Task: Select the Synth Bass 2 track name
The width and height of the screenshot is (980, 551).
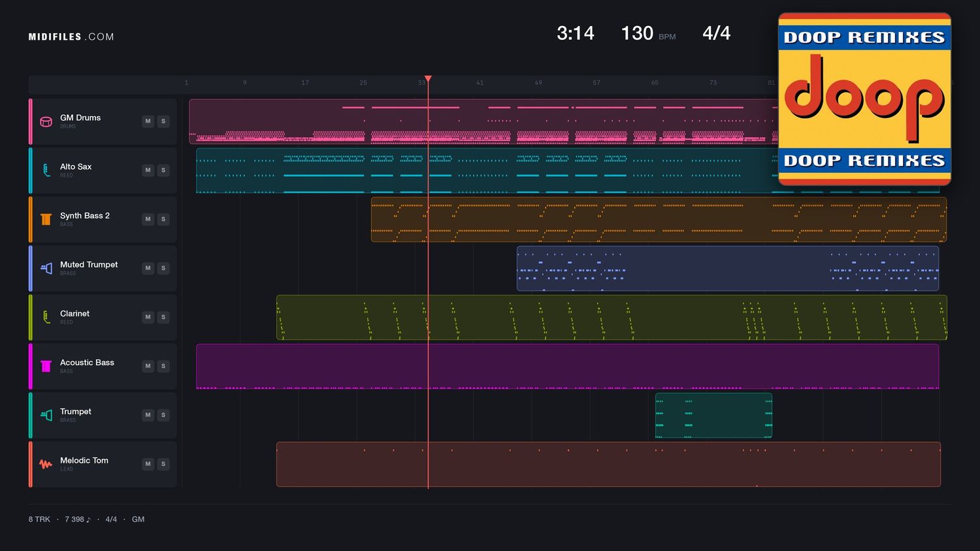Action: tap(85, 215)
